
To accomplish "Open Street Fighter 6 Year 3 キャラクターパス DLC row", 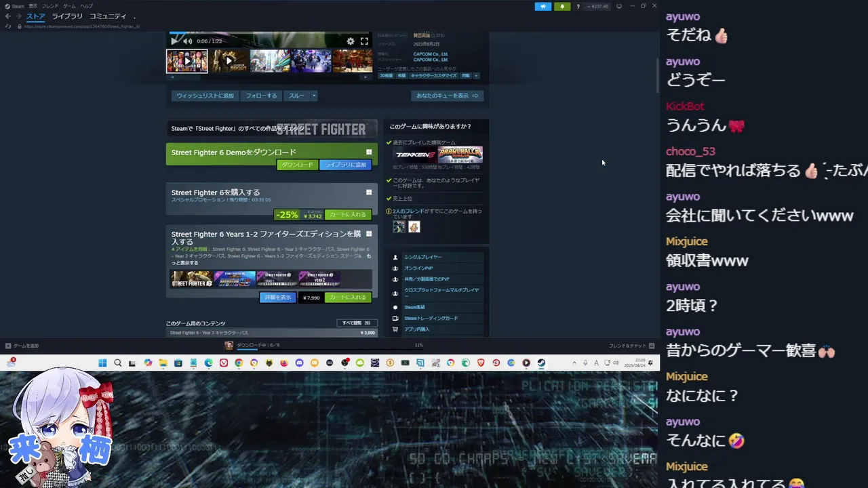I will point(271,333).
